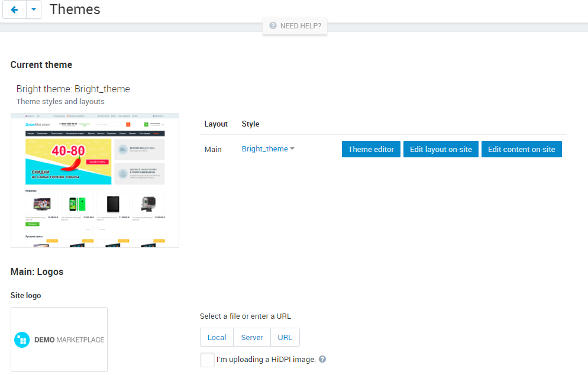Open the Theme editor

point(371,149)
